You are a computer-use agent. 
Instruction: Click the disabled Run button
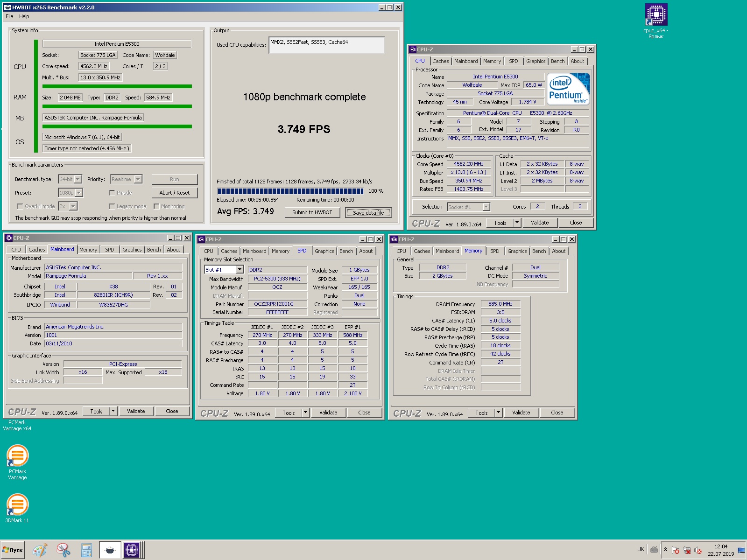coord(175,179)
